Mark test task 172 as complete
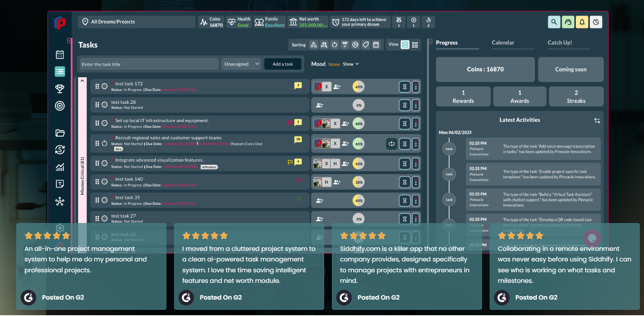Screen dimensions: 644x316 pyautogui.click(x=104, y=86)
